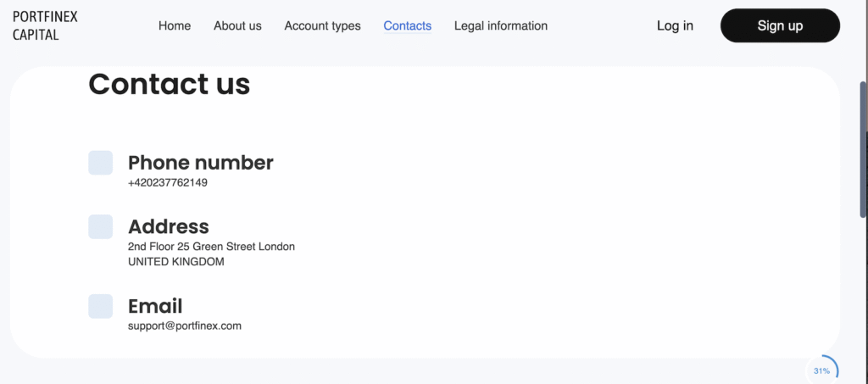Open the Home page

(x=175, y=26)
